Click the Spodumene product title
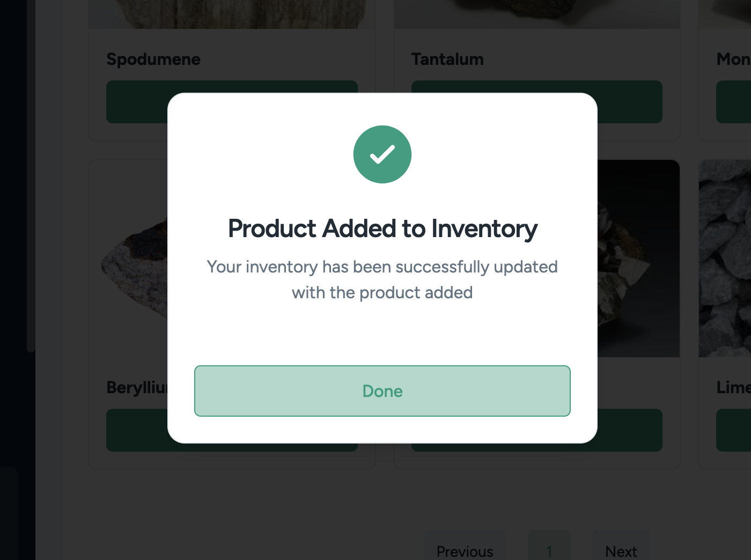Image resolution: width=751 pixels, height=560 pixels. pos(153,59)
